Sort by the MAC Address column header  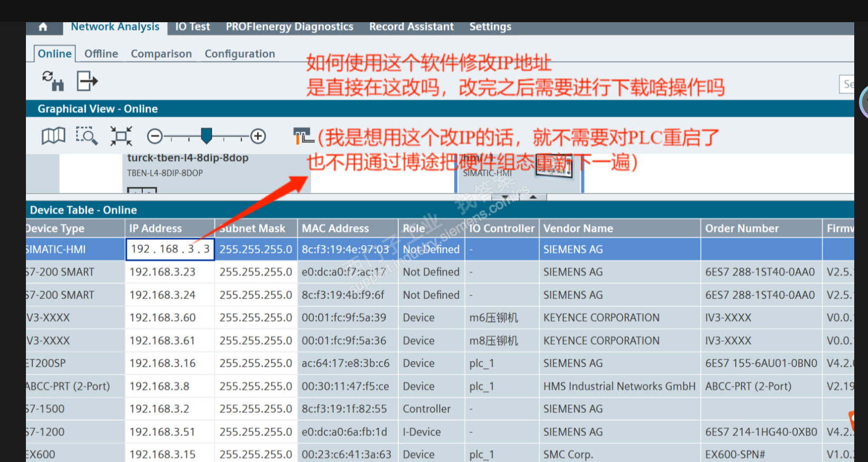348,229
